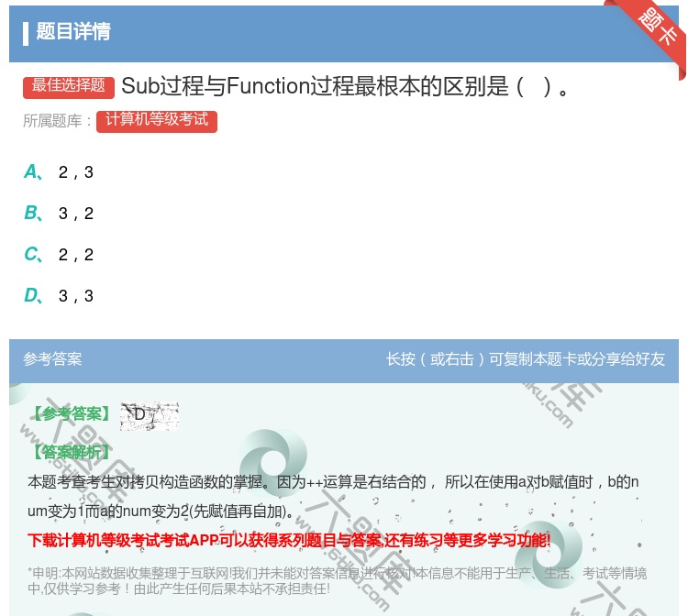688x616 pixels.
Task: Click the disclaimer text starting *申明
Action: point(337,580)
